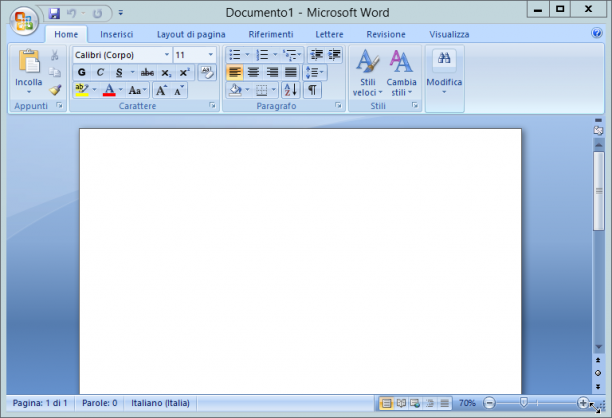612x418 pixels.
Task: Apply subscript formatting
Action: pyautogui.click(x=166, y=73)
